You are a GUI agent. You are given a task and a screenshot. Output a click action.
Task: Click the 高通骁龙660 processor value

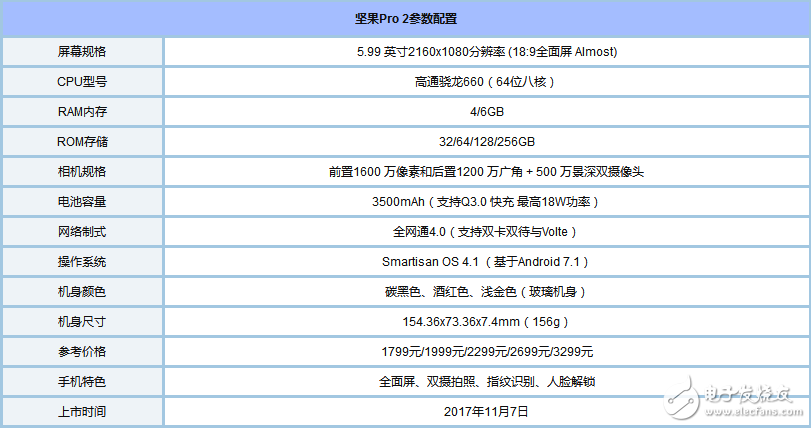tap(485, 81)
